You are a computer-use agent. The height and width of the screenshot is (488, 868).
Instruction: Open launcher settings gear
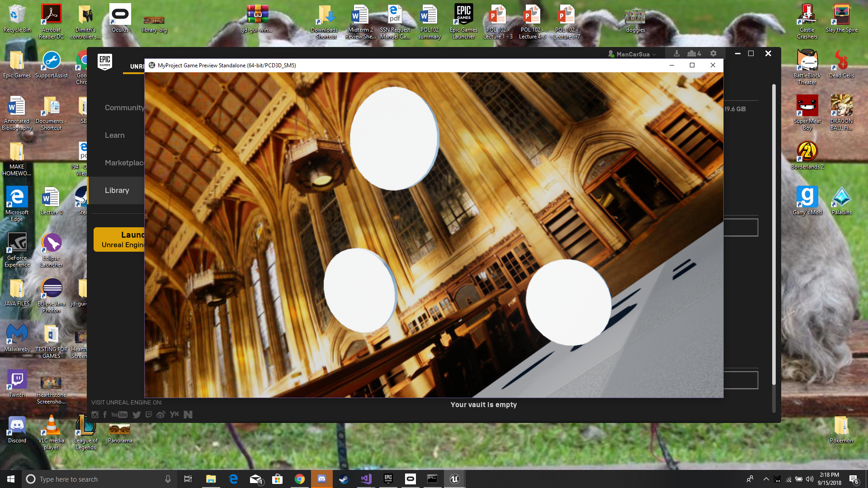coord(713,53)
